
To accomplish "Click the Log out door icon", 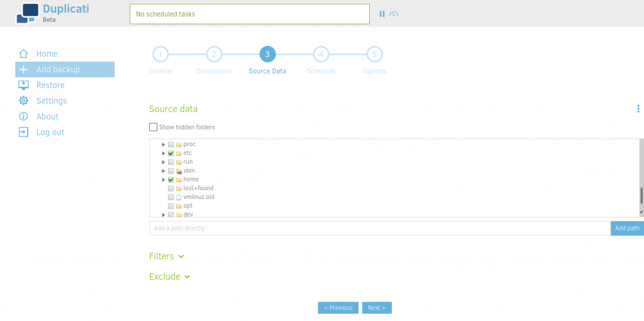I will [x=23, y=132].
